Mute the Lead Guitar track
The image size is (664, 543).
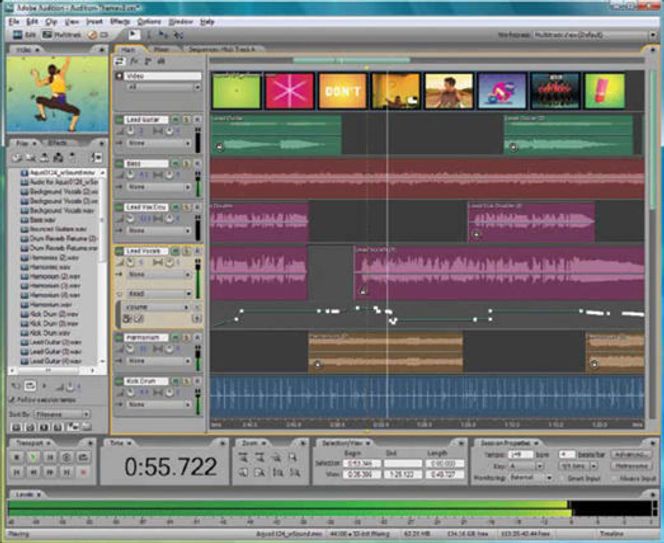point(176,119)
